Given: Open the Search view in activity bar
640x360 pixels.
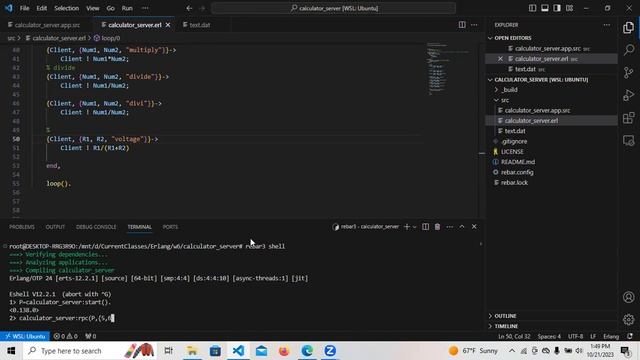Looking at the screenshot, I should point(629,50).
